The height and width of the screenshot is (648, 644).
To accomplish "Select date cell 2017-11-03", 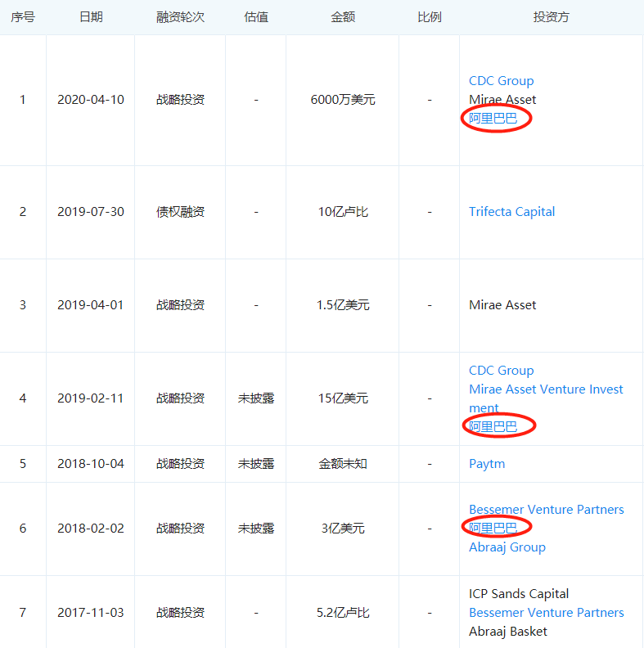I will (x=91, y=613).
